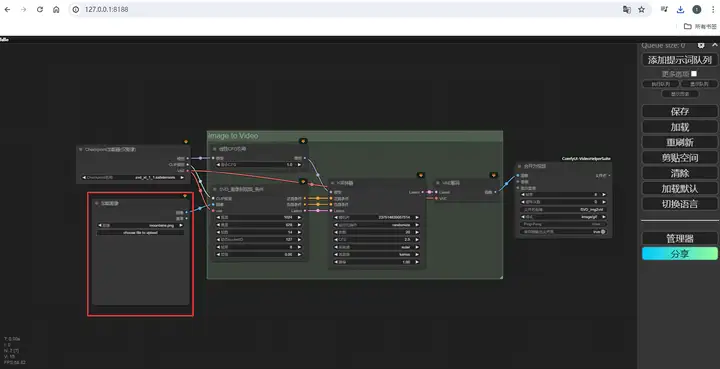The height and width of the screenshot is (369, 720).
Task: Click the fox badge on the K sampler node
Action: tap(420, 175)
